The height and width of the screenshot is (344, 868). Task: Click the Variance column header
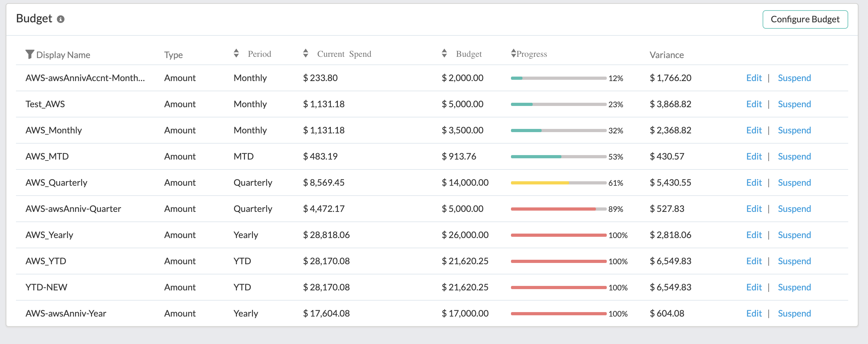click(666, 55)
